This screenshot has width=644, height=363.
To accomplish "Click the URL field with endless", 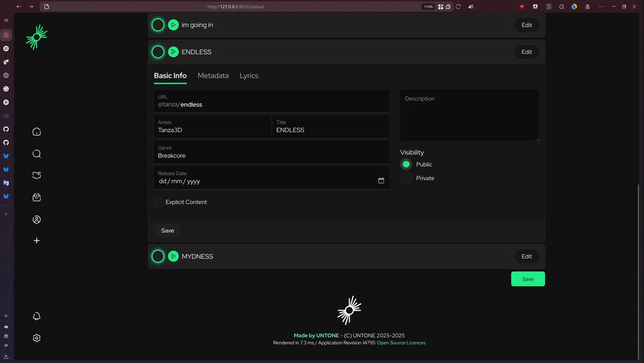I will pos(272,101).
